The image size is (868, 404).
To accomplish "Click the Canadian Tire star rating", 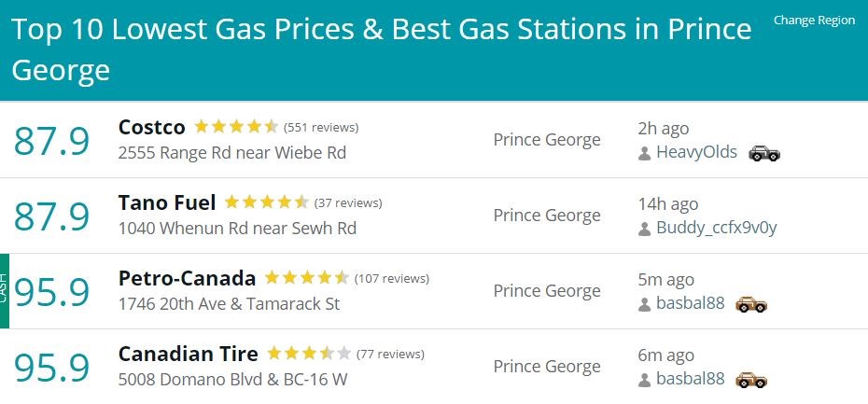I will (x=309, y=353).
